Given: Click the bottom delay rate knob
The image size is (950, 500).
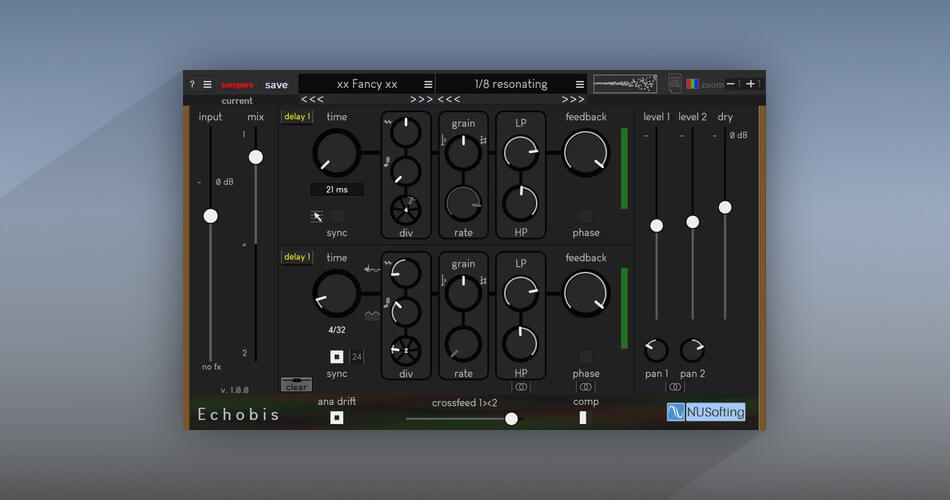Looking at the screenshot, I should (x=463, y=344).
